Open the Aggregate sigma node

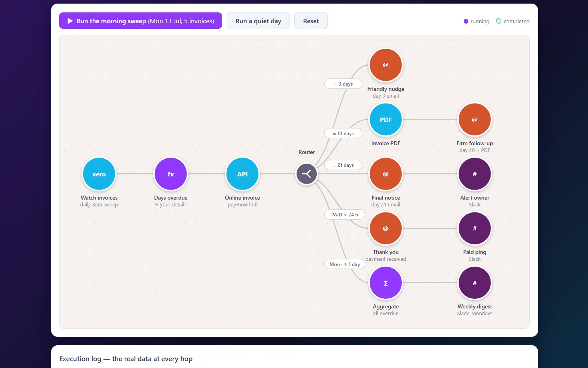point(386,283)
